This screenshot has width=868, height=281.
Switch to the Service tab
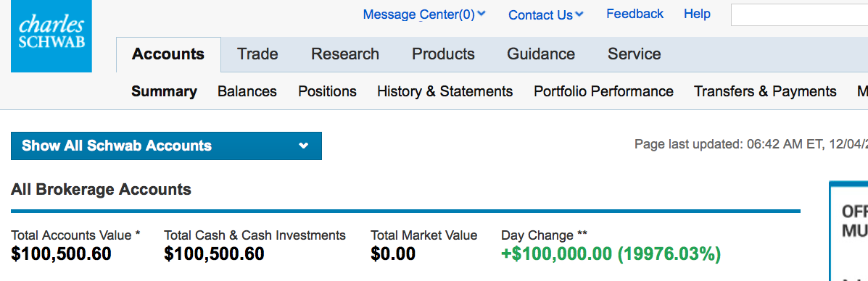(635, 54)
